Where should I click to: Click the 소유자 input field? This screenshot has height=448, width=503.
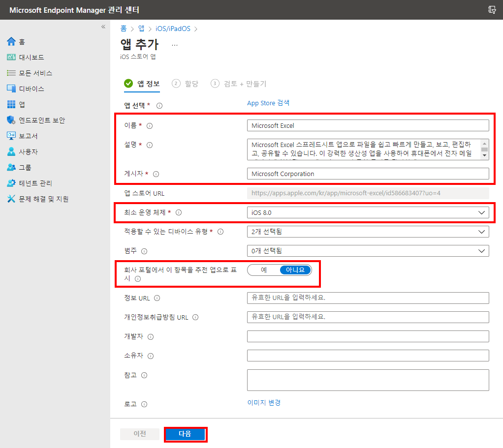368,356
